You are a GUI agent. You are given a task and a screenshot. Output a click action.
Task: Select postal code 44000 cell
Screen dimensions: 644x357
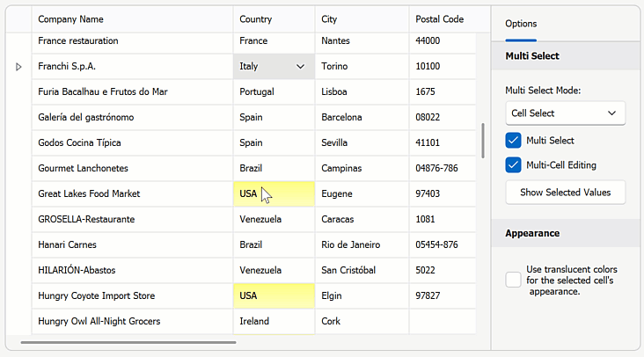(x=443, y=41)
